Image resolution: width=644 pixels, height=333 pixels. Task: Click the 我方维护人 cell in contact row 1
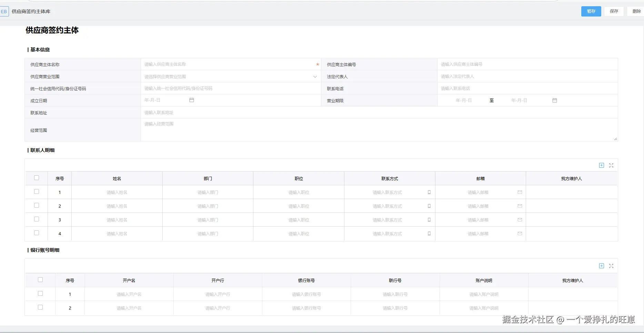pos(572,192)
